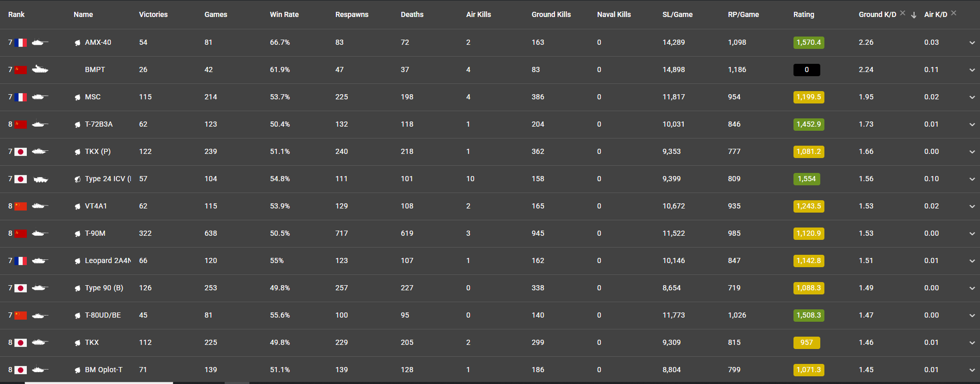980x384 pixels.
Task: Click the horizontal scrollbar at the bottom
Action: tap(98, 382)
